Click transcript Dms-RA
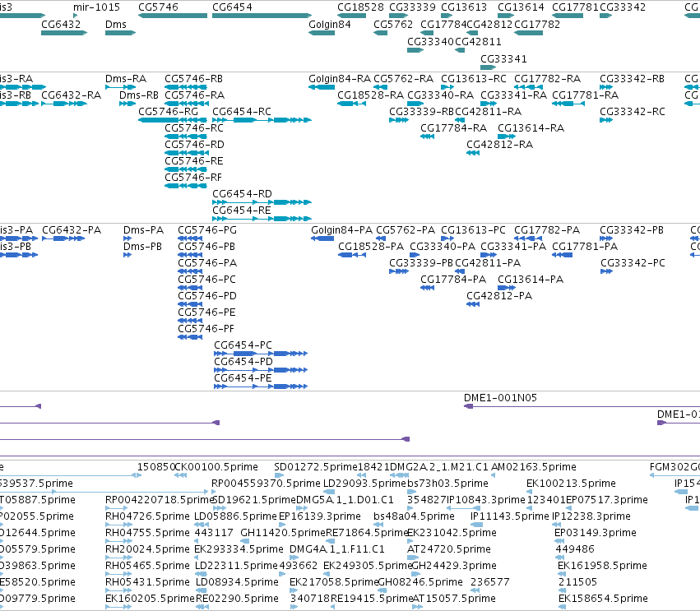The image size is (700, 611). coord(121,87)
